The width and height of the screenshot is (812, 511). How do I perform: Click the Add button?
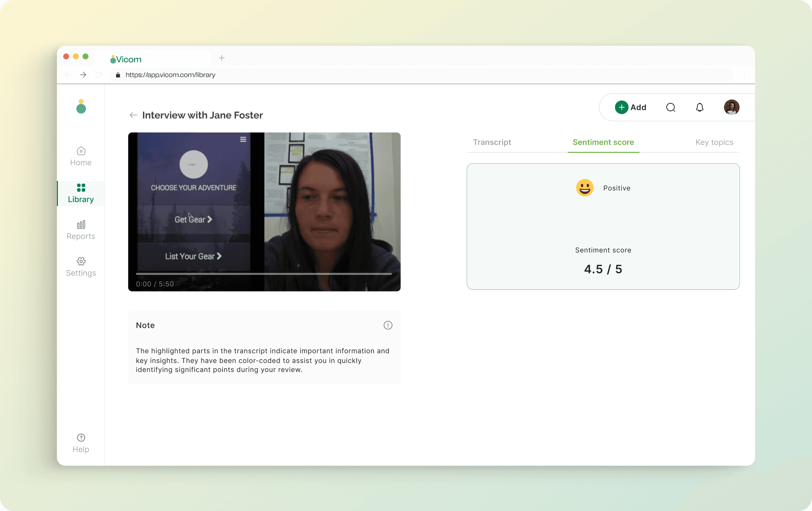[631, 107]
